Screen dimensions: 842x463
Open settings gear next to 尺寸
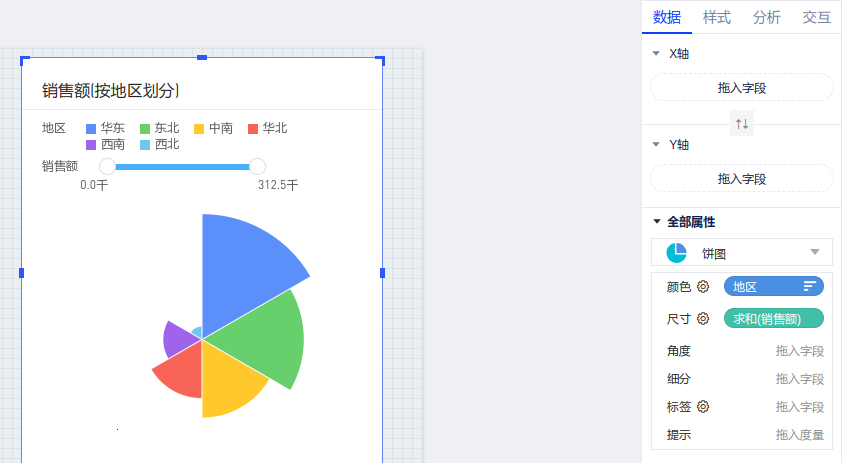703,319
